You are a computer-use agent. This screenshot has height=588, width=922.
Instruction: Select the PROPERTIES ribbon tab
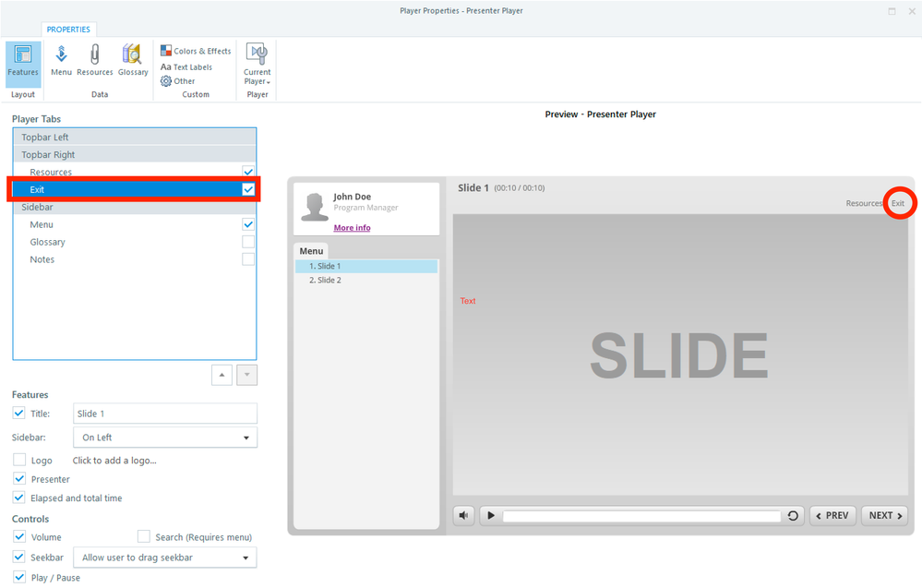(68, 30)
